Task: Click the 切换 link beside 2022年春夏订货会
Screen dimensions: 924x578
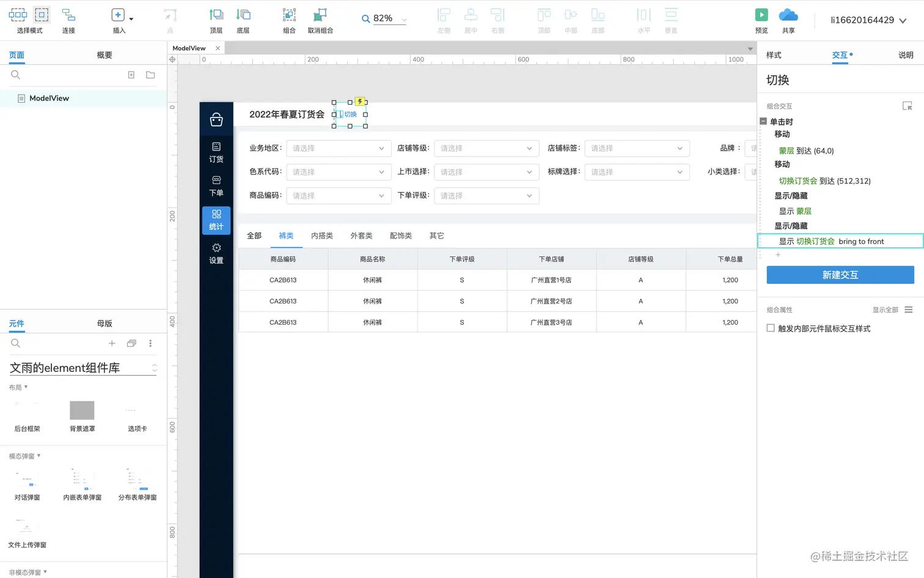Action: coord(350,114)
